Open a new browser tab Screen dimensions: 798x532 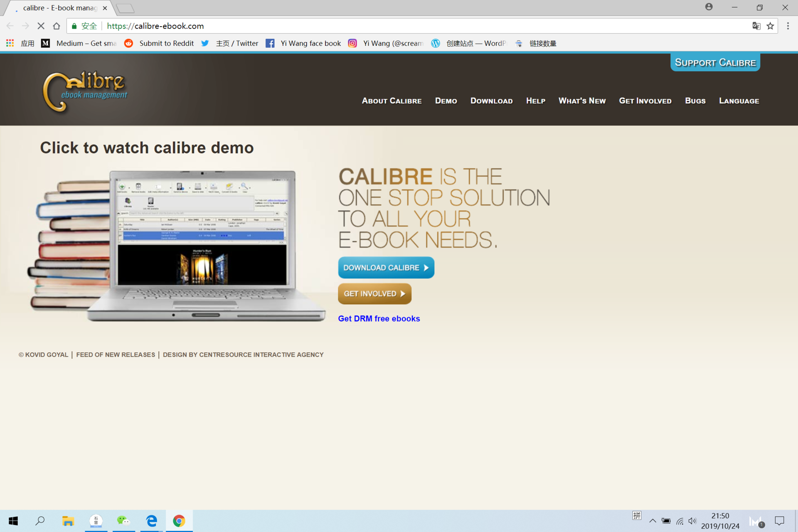coord(125,8)
